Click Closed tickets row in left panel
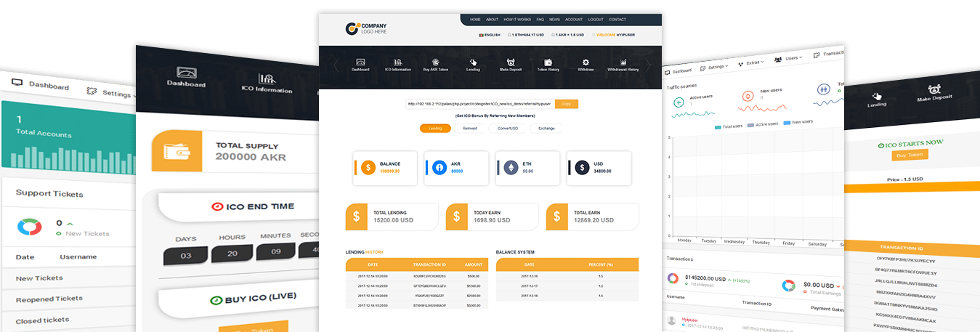Screen dimensions: 980x332 (68, 320)
